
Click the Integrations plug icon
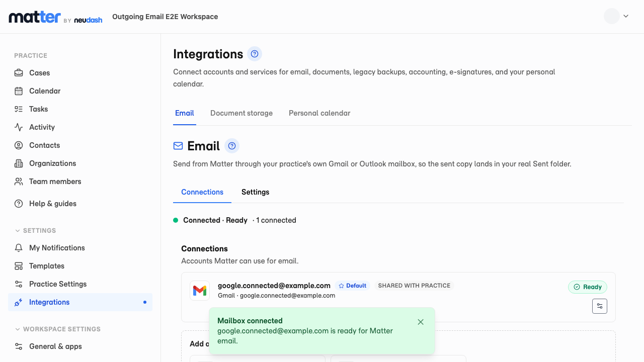tap(19, 302)
